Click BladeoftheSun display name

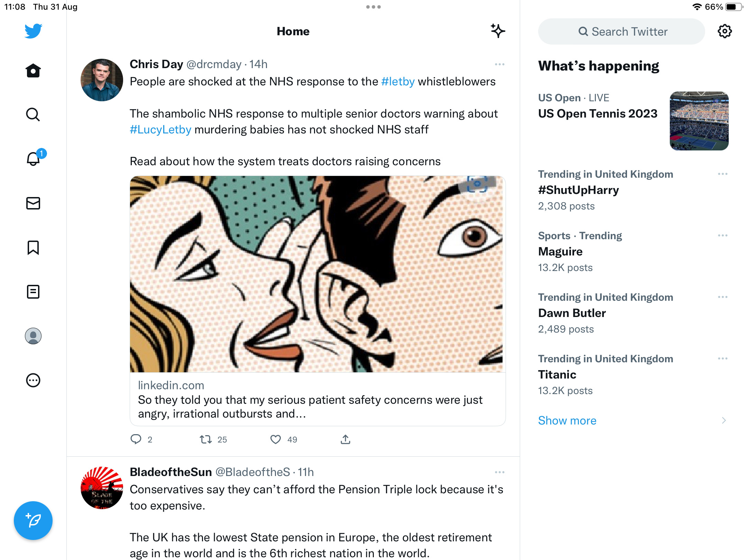click(171, 472)
